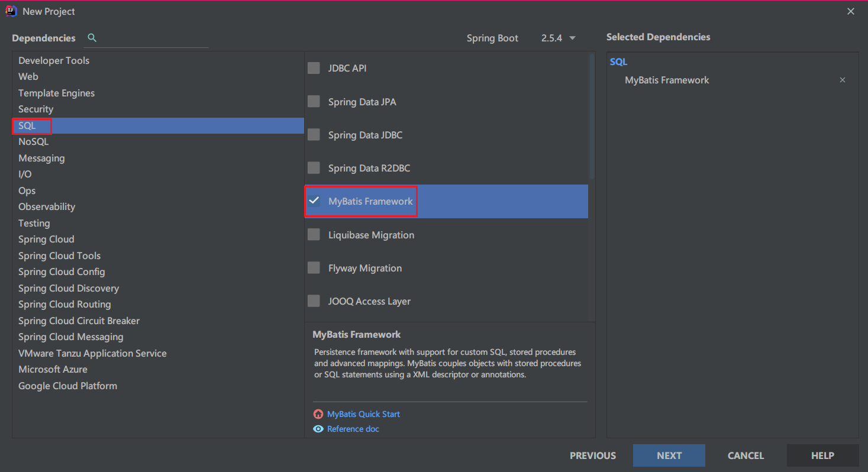Select the Spring Cloud category
Screen dimensions: 868x472
click(x=158, y=239)
